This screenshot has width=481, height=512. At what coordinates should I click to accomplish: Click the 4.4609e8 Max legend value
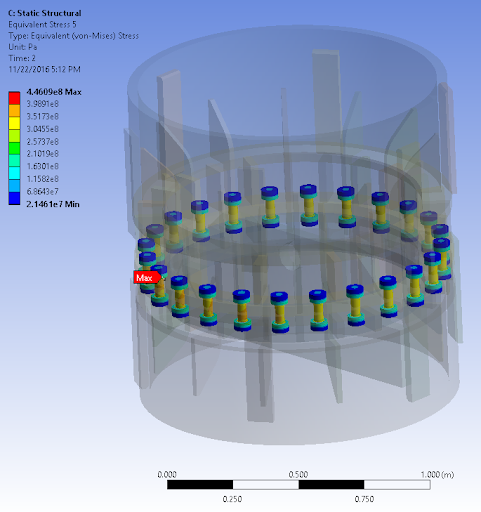point(54,92)
